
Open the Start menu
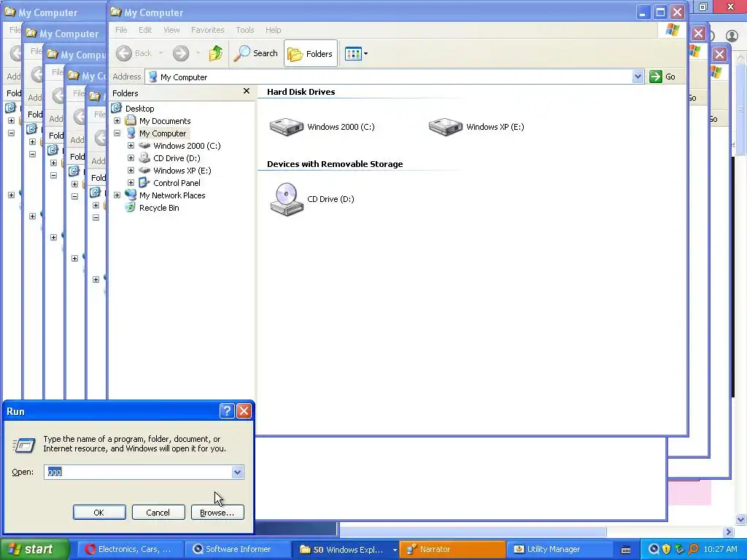click(x=34, y=549)
